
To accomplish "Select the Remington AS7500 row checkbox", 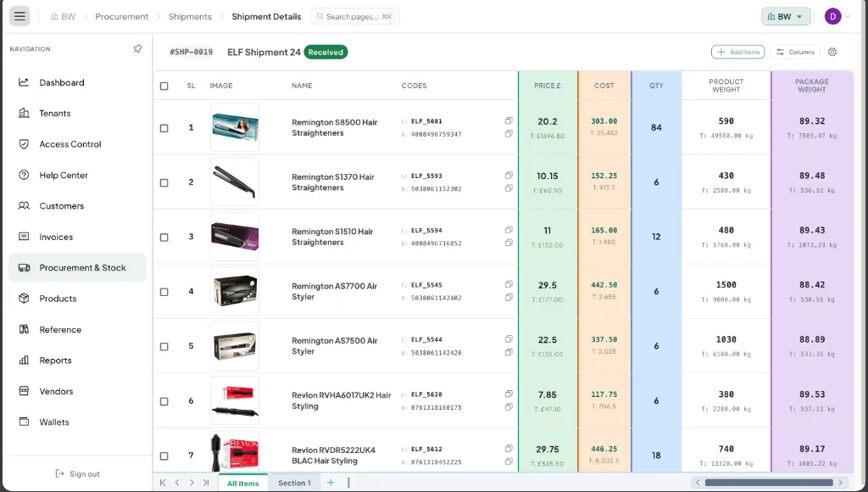I will 164,346.
